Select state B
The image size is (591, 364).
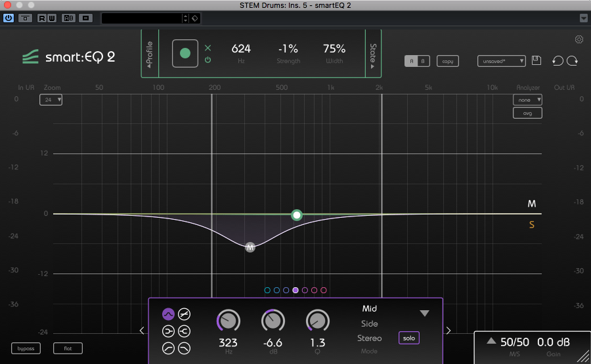click(423, 61)
